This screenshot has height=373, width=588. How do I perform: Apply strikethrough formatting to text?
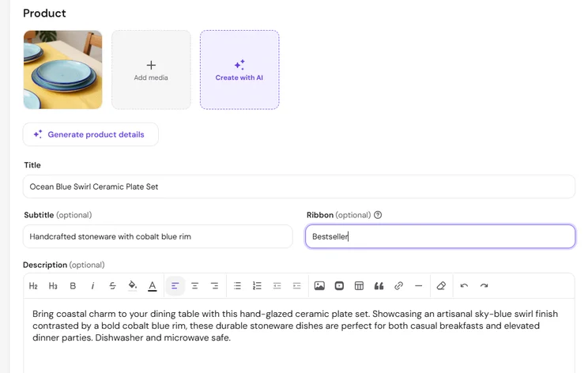112,286
